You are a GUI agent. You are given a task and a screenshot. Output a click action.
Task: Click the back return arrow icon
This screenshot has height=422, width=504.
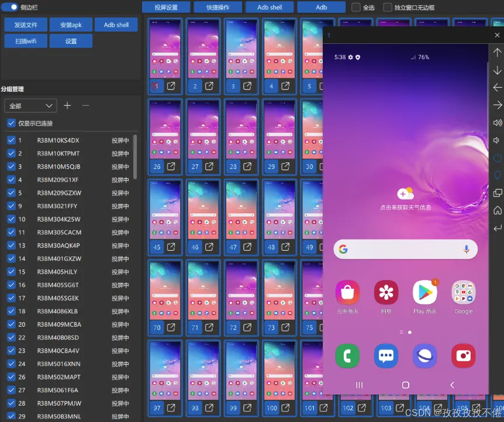pos(497,228)
